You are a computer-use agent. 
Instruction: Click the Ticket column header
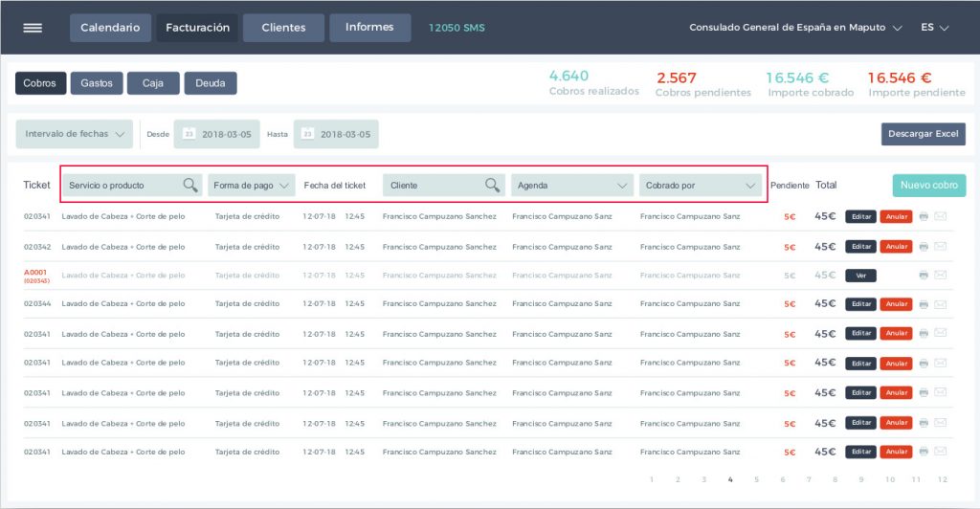point(37,185)
